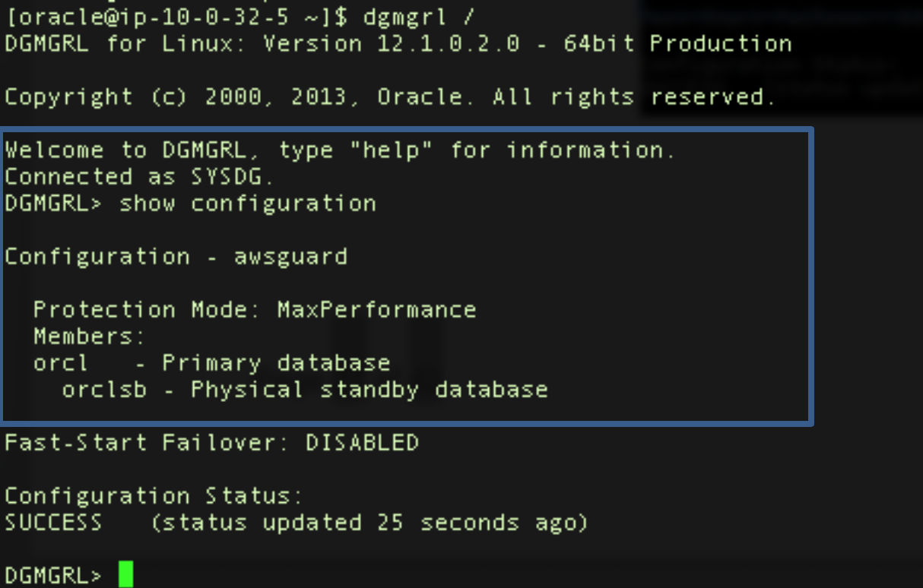
Task: Click the 'show configuration' command text
Action: pyautogui.click(x=248, y=204)
